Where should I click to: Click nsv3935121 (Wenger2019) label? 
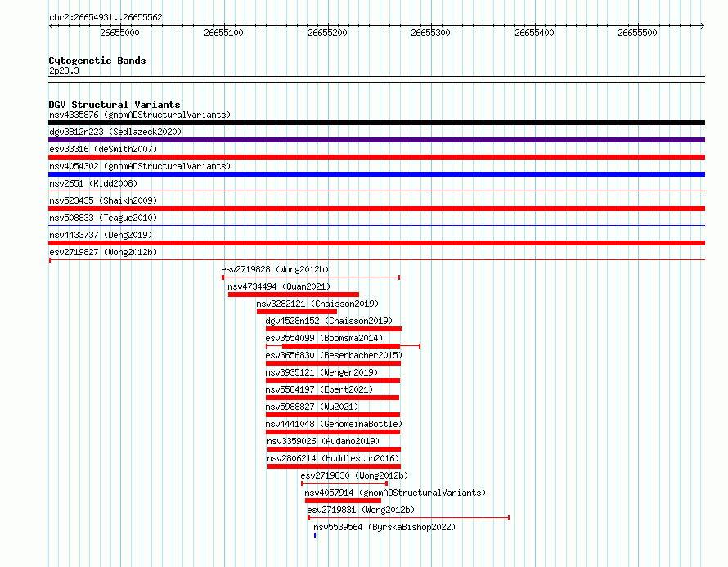pos(321,372)
